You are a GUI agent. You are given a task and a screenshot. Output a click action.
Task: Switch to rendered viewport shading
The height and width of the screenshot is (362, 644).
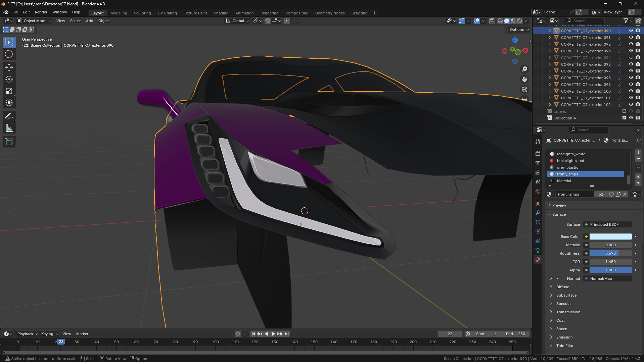click(x=519, y=21)
